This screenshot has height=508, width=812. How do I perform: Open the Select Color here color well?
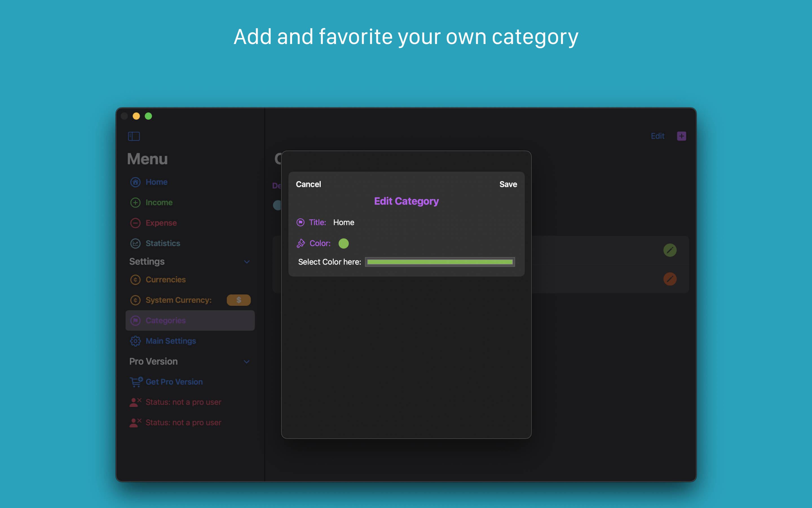coord(440,262)
